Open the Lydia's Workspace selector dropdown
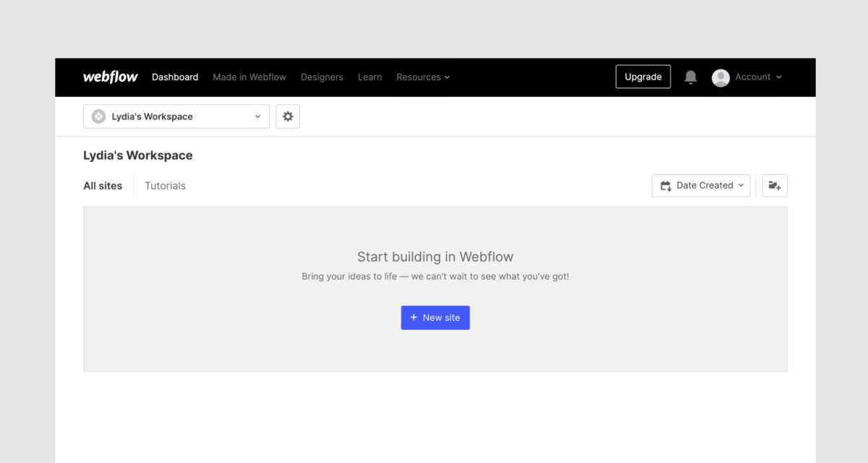868x463 pixels. pyautogui.click(x=176, y=116)
